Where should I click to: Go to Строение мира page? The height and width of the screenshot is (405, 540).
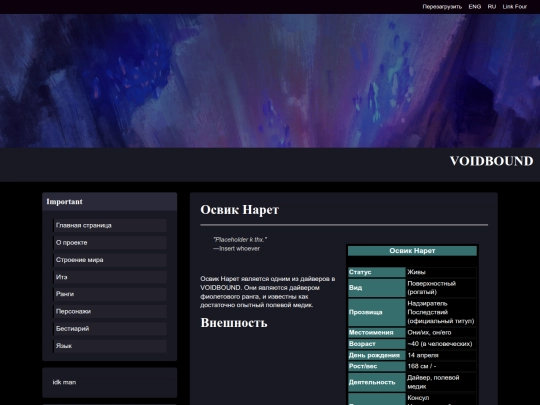coord(110,260)
